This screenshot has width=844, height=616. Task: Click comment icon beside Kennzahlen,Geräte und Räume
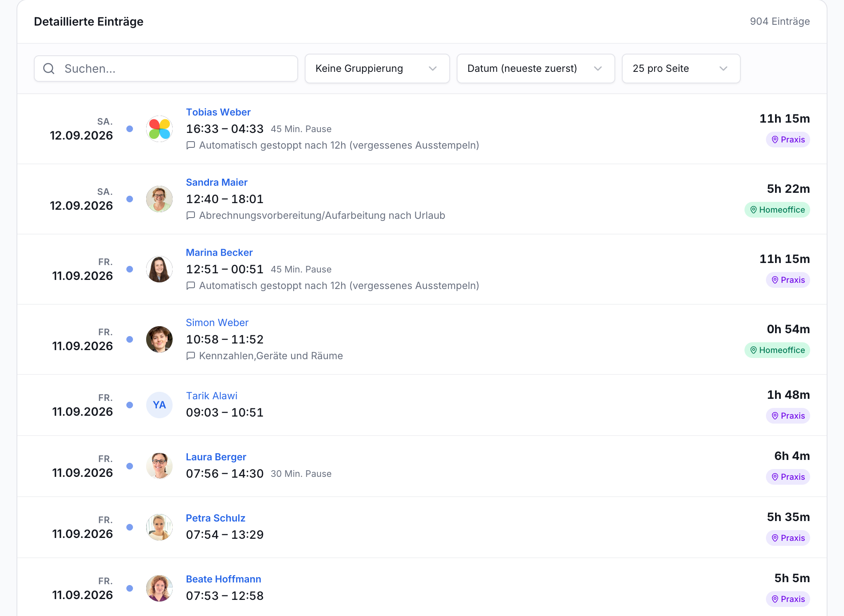(190, 356)
